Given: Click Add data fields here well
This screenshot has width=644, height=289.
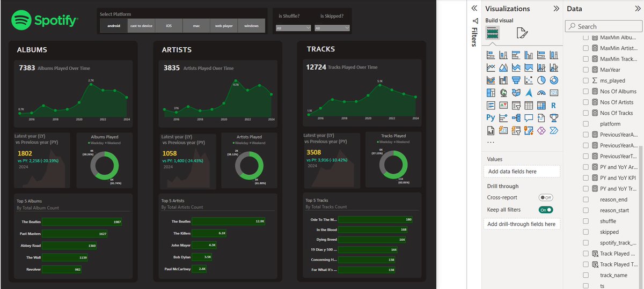Looking at the screenshot, I should (522, 172).
